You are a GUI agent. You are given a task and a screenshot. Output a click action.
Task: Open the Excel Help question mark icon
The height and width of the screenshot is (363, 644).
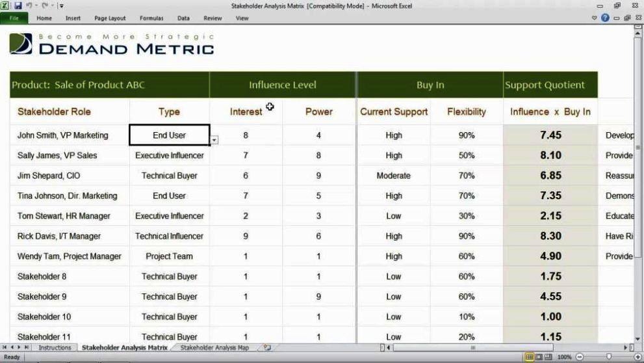point(605,18)
